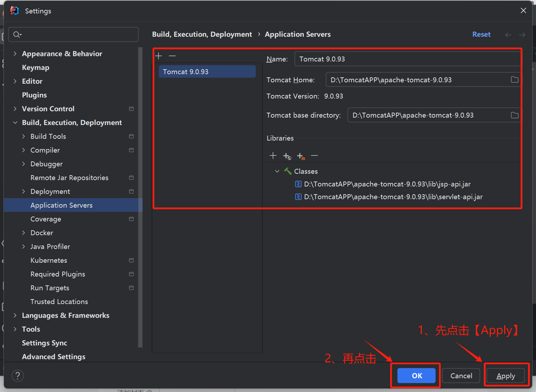The width and height of the screenshot is (536, 392).
Task: Click the Name input field
Action: pyautogui.click(x=408, y=59)
